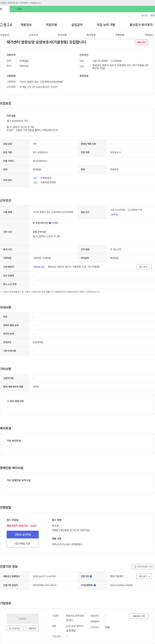Click the 필수 tag beside 요양보호사
Viewport: 155px width, 644px height.
pyautogui.click(x=35, y=178)
